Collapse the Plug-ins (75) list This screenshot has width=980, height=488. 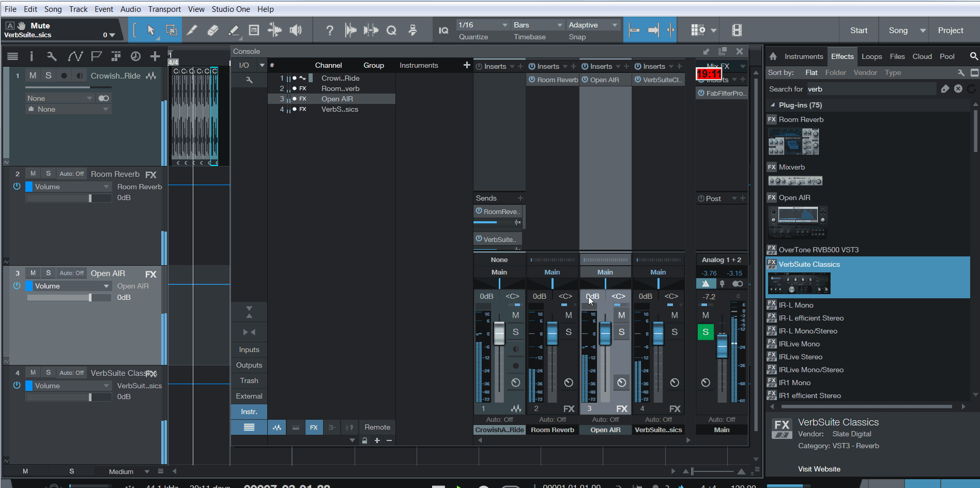pyautogui.click(x=773, y=105)
